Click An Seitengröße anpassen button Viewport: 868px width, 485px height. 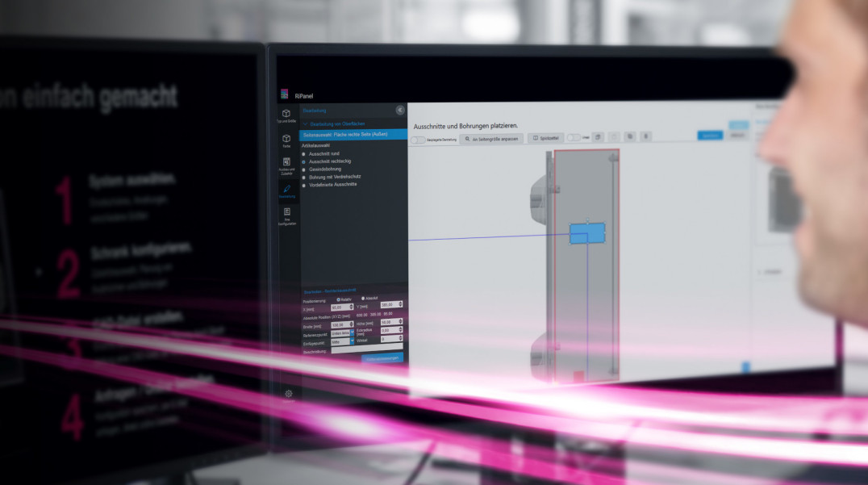pos(491,139)
